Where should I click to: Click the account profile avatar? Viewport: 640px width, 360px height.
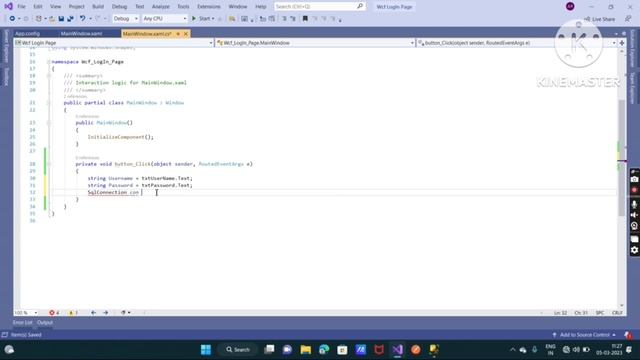point(570,7)
